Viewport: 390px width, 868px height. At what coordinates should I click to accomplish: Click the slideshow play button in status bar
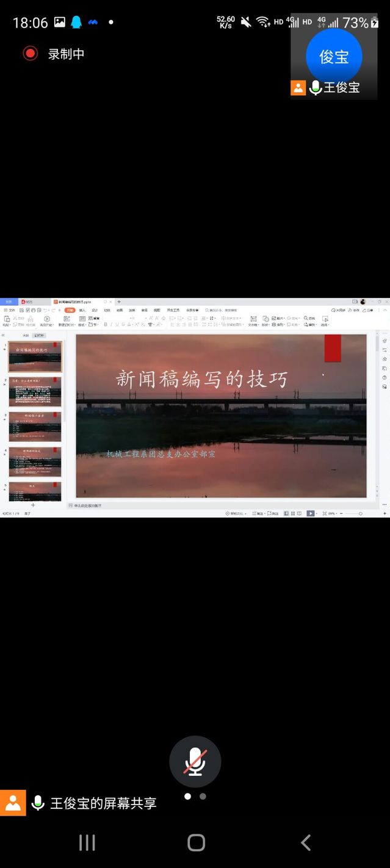(311, 513)
